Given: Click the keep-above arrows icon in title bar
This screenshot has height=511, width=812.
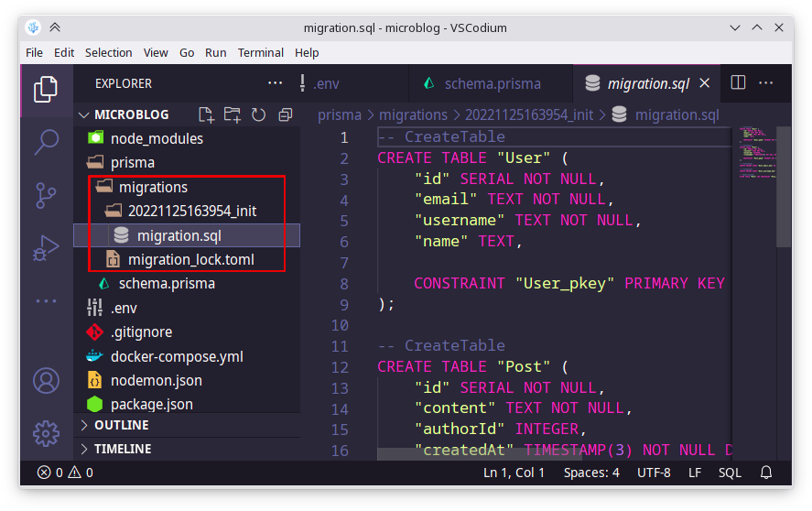Looking at the screenshot, I should [55, 27].
